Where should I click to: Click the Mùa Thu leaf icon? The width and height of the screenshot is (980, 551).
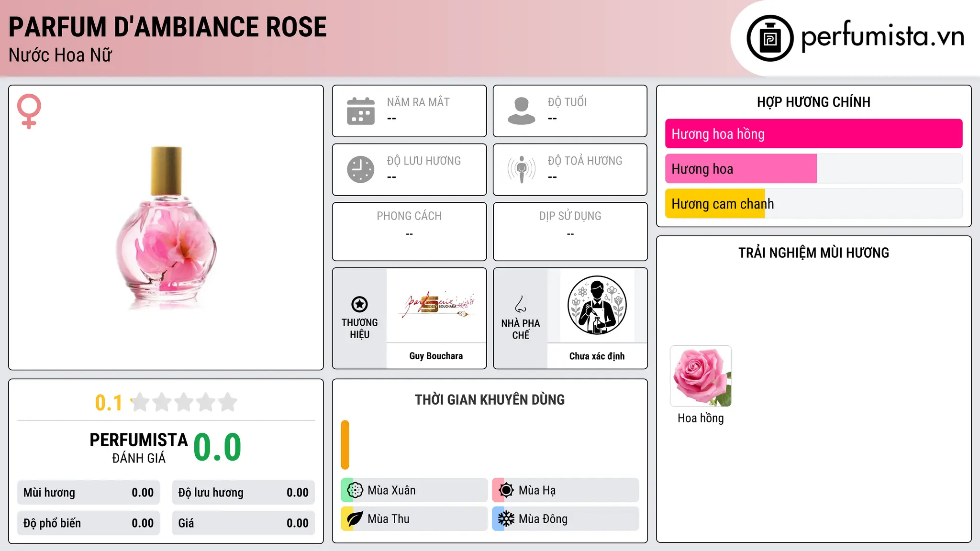pos(355,519)
